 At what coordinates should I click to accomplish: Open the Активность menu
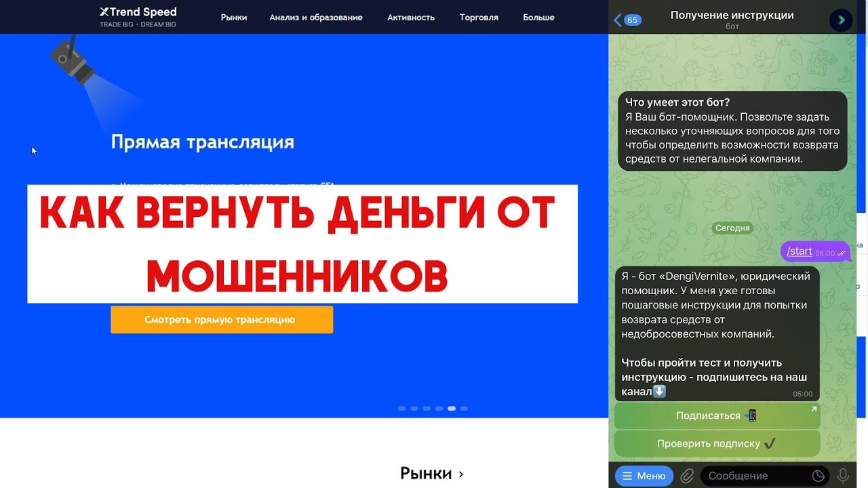(x=411, y=18)
